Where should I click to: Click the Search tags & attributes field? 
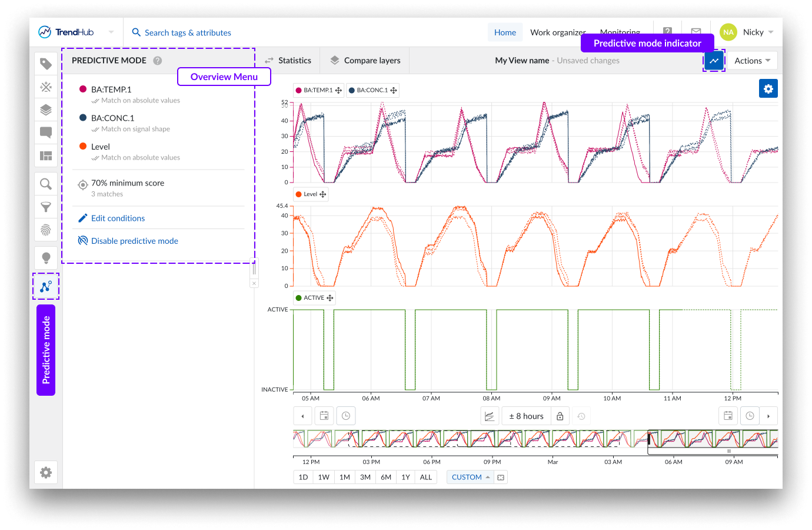coord(188,33)
